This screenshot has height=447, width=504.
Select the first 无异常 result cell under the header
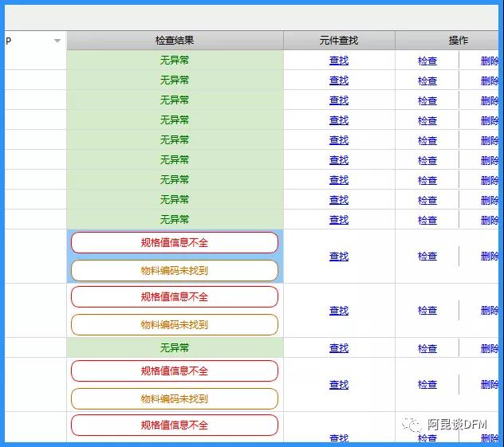[175, 60]
